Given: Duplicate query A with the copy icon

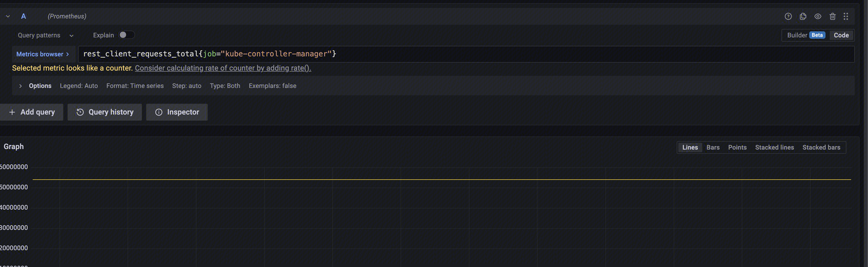Looking at the screenshot, I should [x=803, y=17].
